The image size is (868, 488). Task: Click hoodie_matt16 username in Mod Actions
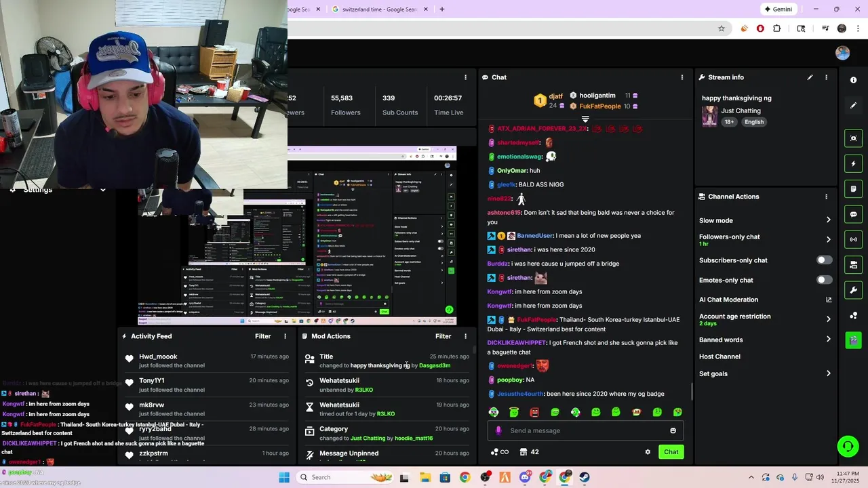coord(414,439)
